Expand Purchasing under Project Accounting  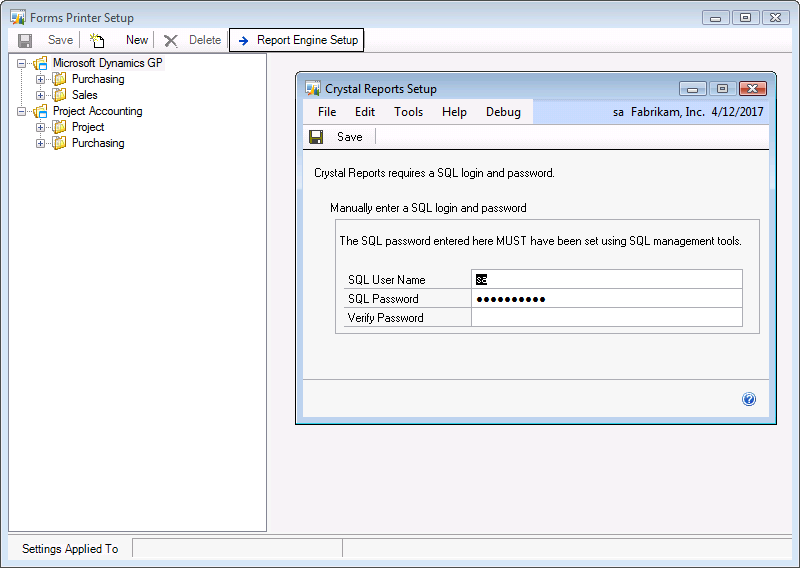[40, 143]
